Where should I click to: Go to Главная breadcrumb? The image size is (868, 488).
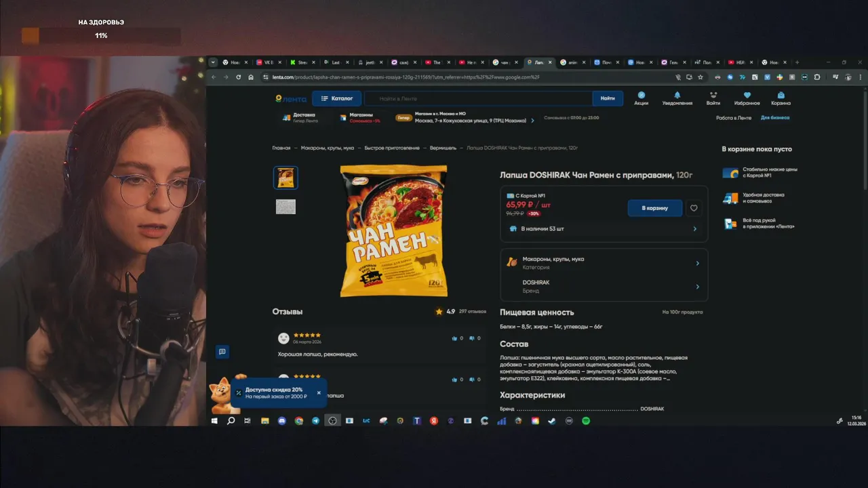pyautogui.click(x=281, y=148)
